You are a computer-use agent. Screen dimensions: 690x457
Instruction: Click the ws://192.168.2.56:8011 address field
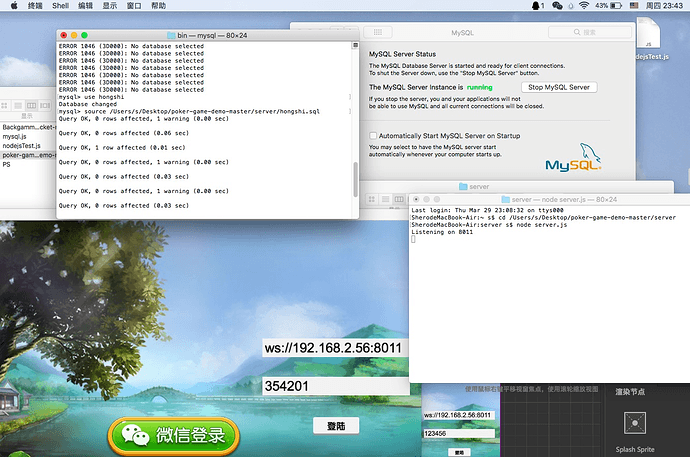335,348
